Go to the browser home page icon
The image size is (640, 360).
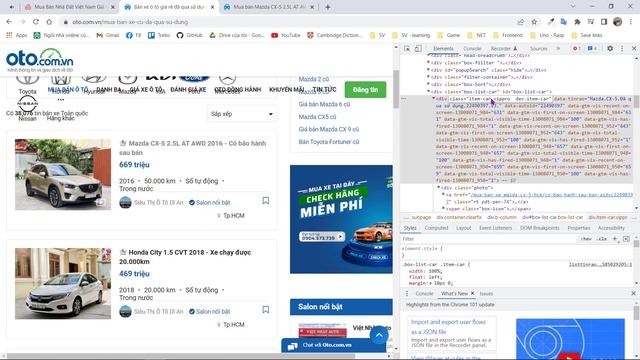[x=49, y=22]
